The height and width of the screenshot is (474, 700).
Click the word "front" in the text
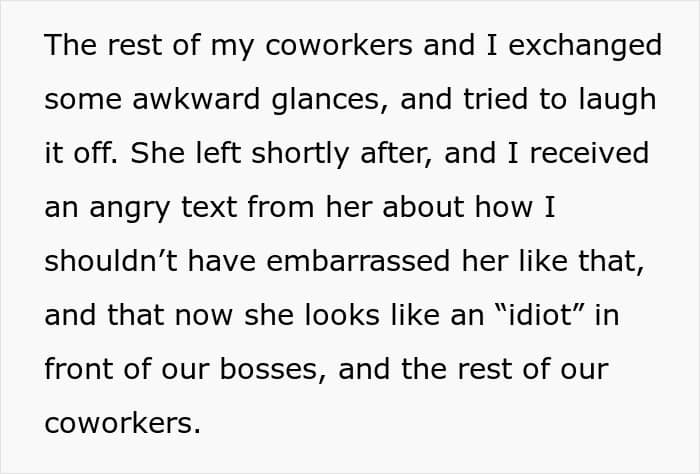tap(77, 369)
